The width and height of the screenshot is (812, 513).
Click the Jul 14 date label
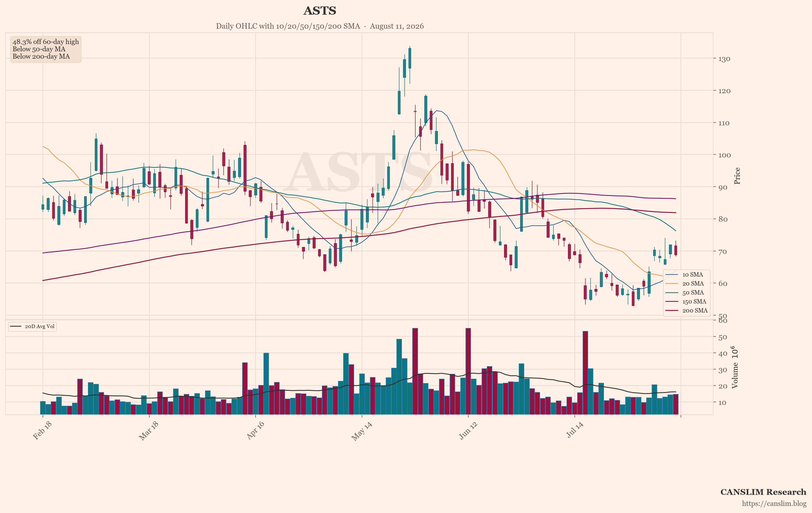click(575, 430)
